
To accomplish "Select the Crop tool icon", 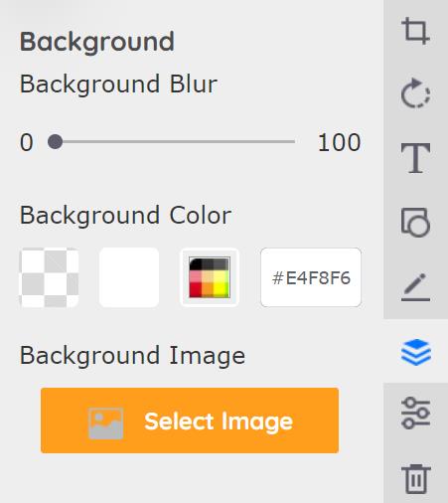I will point(415,31).
